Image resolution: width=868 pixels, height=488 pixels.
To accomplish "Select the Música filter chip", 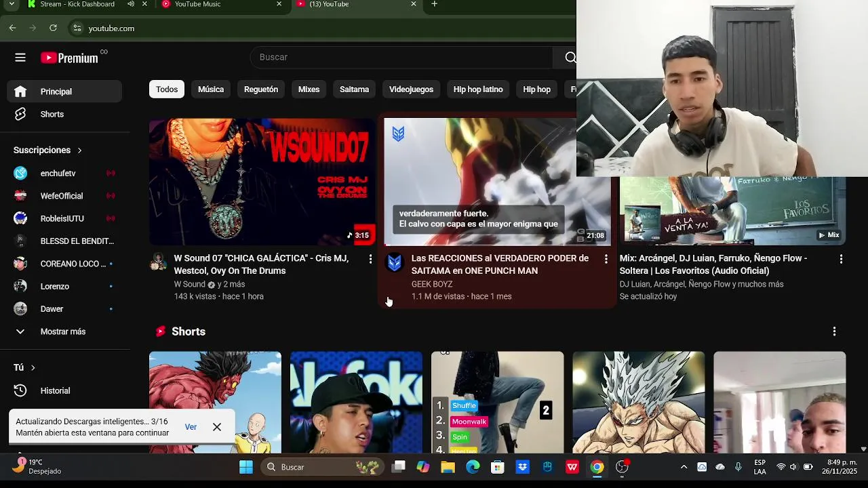I will [x=211, y=89].
